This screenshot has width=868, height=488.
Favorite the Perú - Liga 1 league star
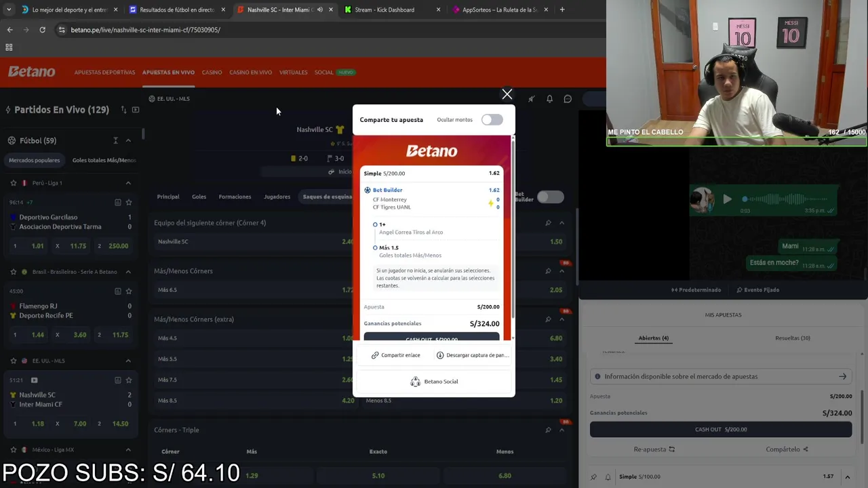pyautogui.click(x=13, y=183)
